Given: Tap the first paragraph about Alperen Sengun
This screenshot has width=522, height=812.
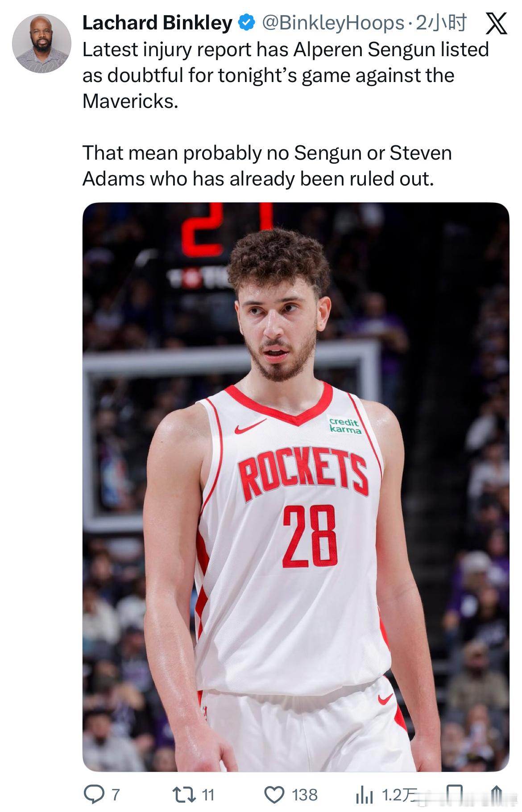Looking at the screenshot, I should [286, 75].
